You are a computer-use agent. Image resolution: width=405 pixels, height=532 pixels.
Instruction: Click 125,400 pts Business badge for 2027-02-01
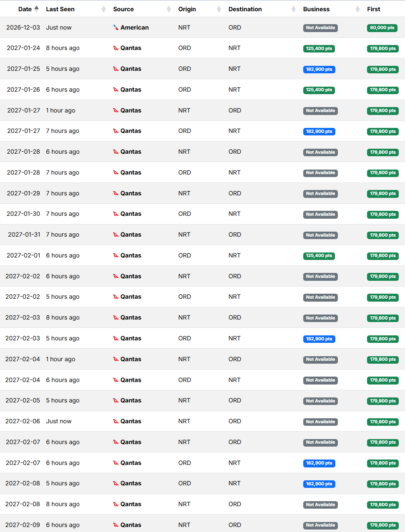[x=319, y=256]
